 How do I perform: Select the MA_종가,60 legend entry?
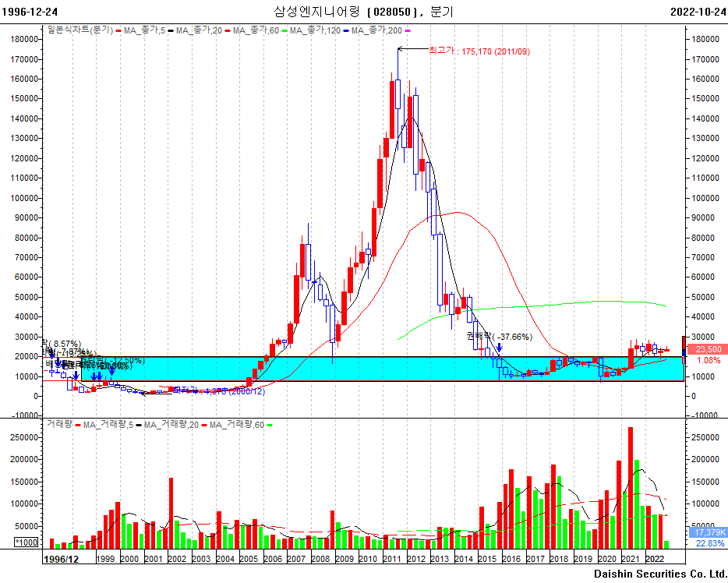[256, 30]
